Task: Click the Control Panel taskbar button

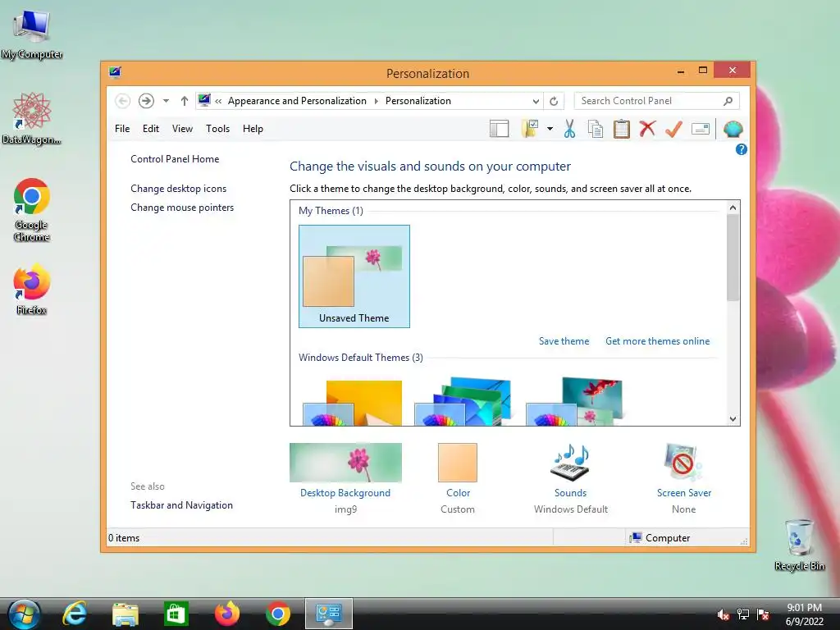Action: pyautogui.click(x=329, y=614)
